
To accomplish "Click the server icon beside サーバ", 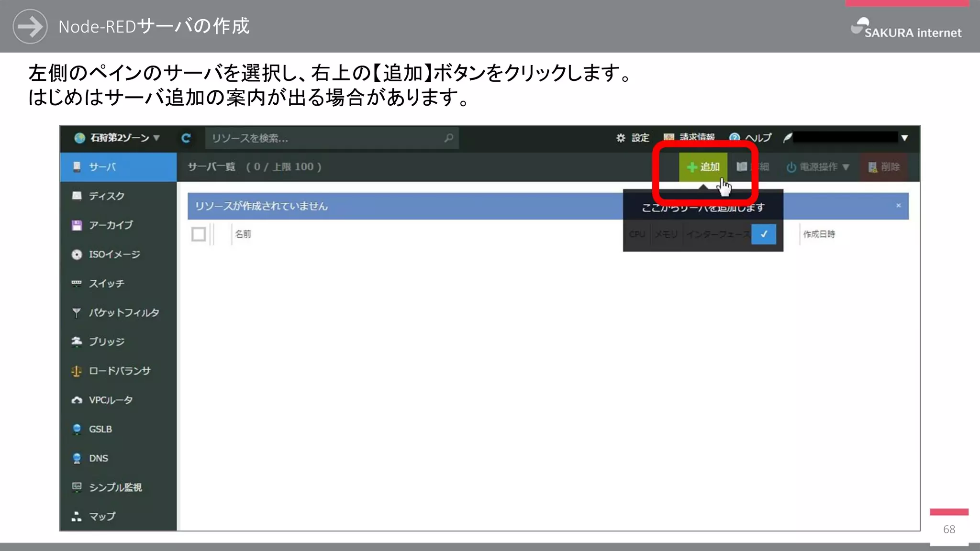I will [x=77, y=167].
